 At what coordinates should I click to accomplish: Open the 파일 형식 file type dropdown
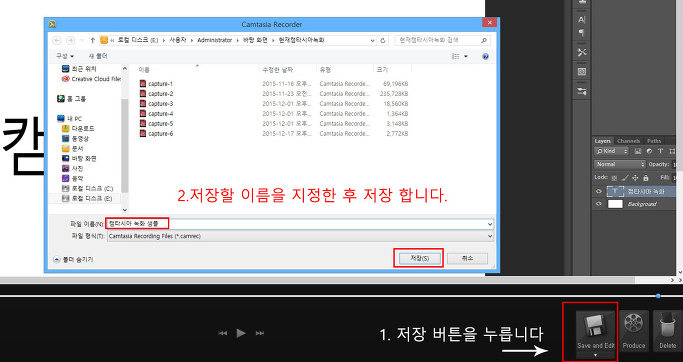click(x=300, y=236)
